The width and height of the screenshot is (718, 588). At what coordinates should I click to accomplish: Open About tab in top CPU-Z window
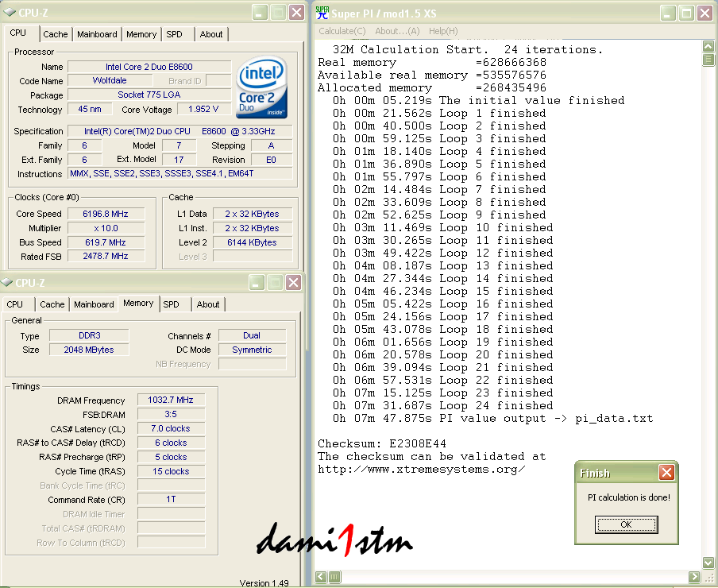tap(211, 34)
